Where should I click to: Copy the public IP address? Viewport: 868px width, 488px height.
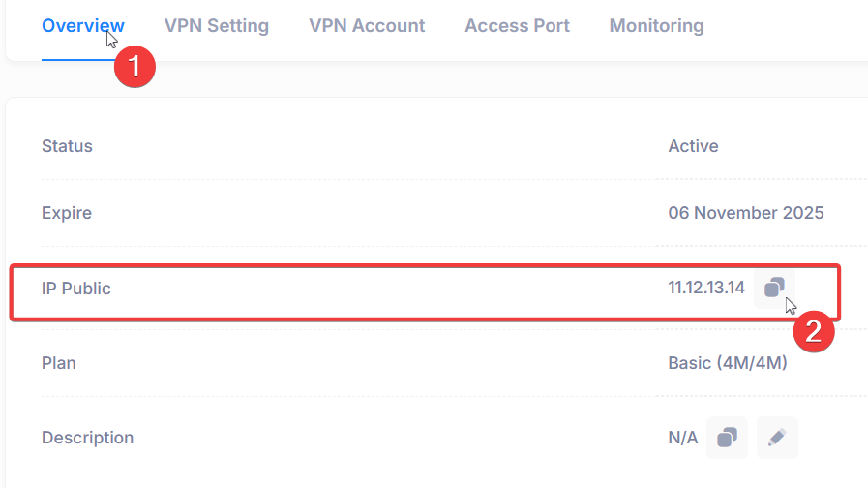[x=774, y=288]
